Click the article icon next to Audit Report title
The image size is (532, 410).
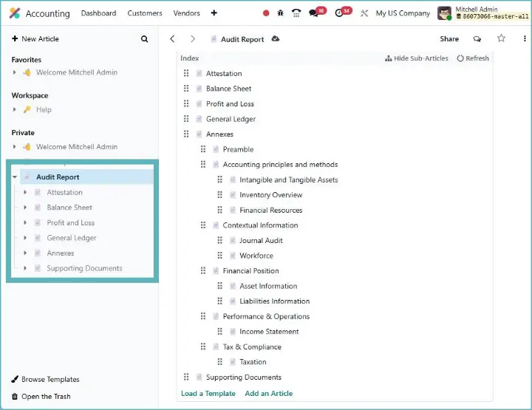[214, 39]
